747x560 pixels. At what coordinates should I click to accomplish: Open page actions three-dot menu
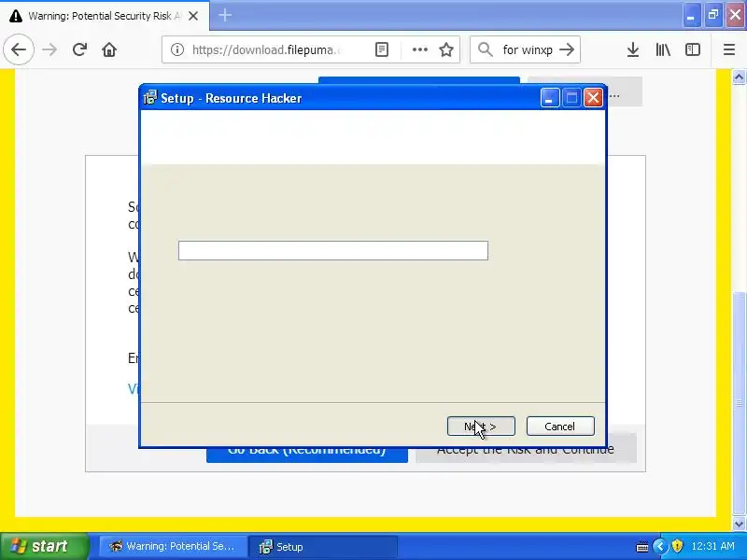[x=419, y=49]
